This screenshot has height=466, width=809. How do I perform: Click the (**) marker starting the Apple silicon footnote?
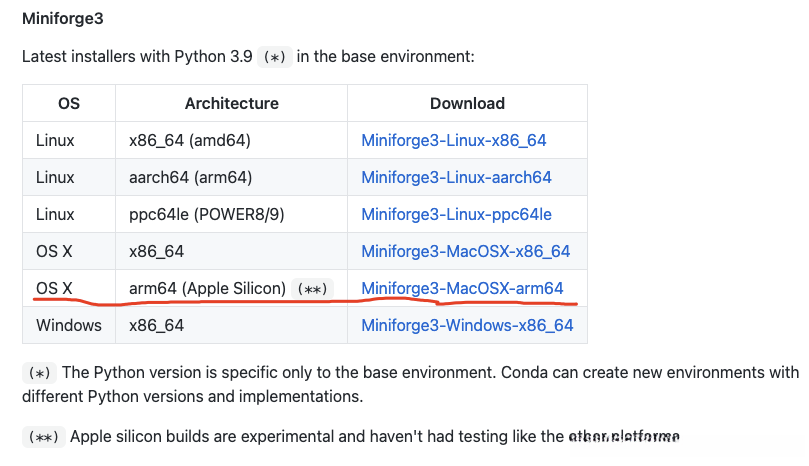tap(42, 437)
